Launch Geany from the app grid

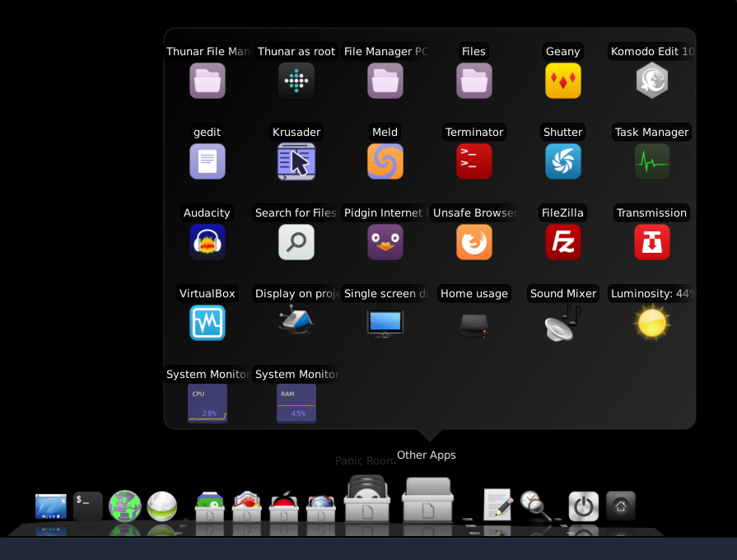(563, 81)
